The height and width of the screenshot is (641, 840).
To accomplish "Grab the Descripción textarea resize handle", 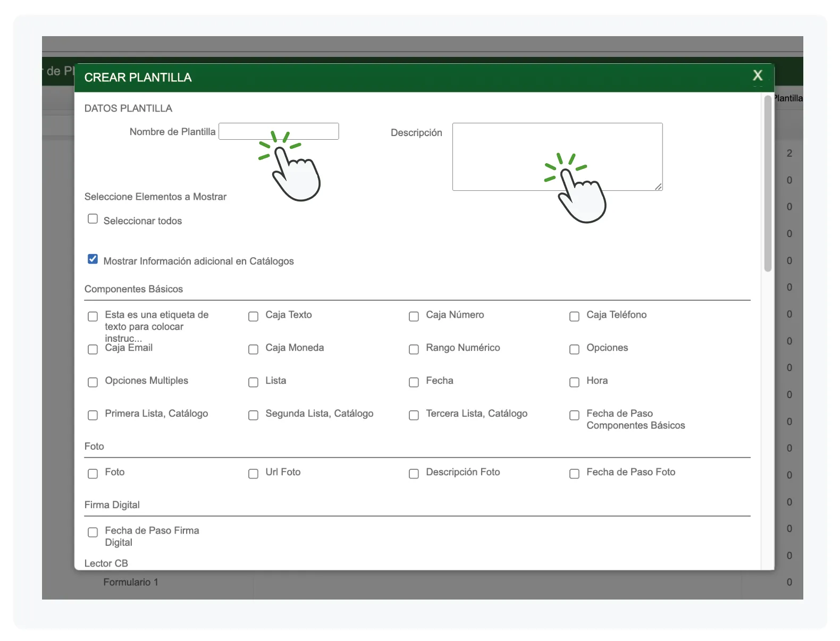I will pos(658,187).
